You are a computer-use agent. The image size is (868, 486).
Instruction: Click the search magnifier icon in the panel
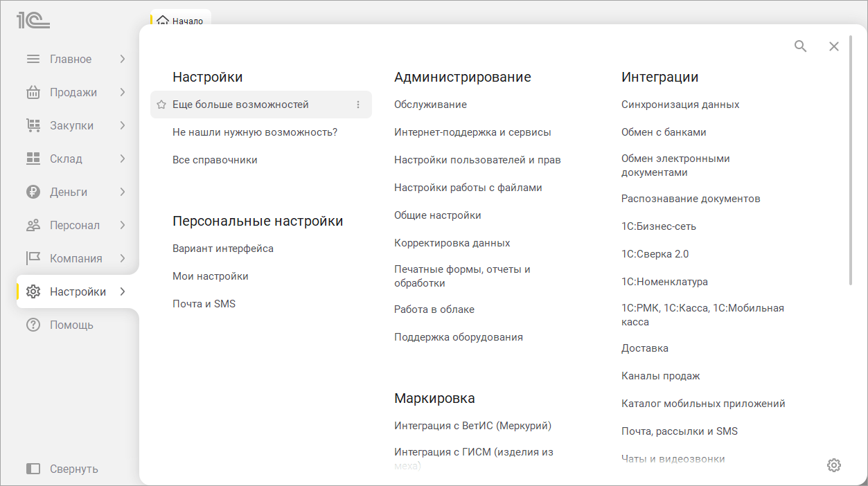(x=800, y=46)
